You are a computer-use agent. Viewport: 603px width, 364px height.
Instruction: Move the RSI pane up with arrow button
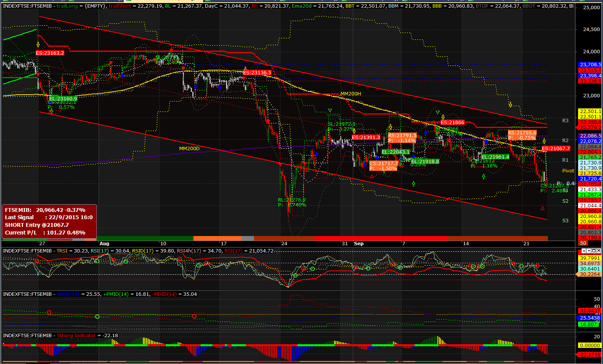pyautogui.click(x=584, y=251)
